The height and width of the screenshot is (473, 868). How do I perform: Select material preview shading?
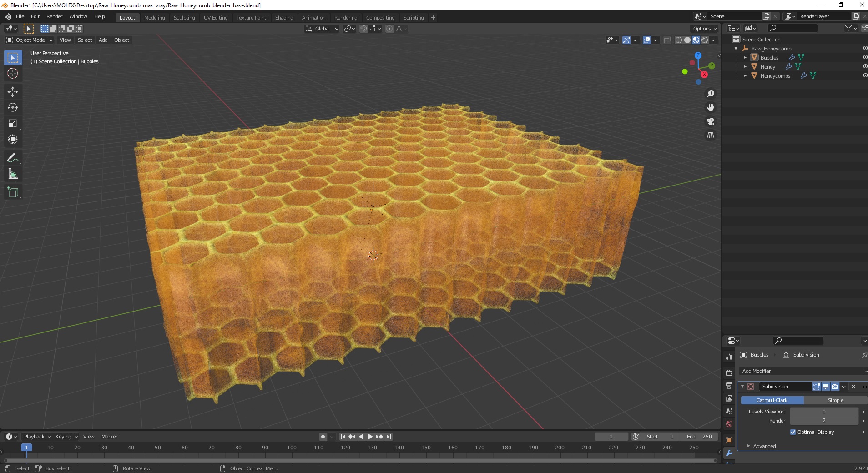pyautogui.click(x=696, y=40)
